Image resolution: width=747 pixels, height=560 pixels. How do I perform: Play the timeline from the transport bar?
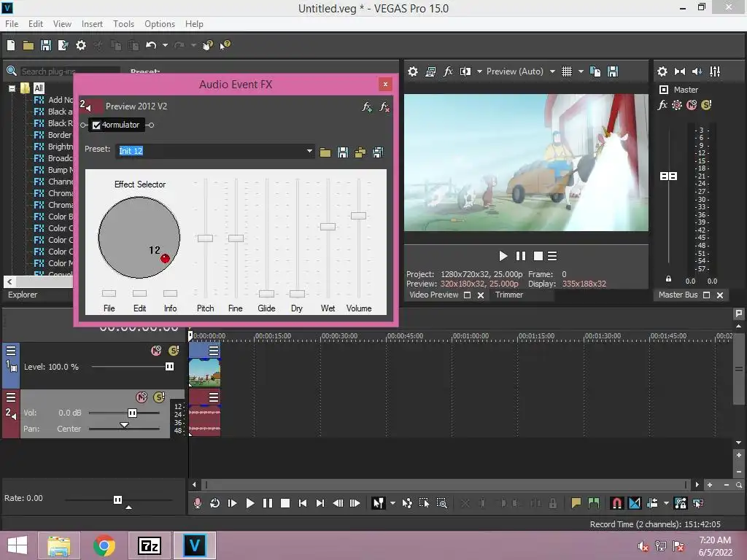pyautogui.click(x=249, y=503)
